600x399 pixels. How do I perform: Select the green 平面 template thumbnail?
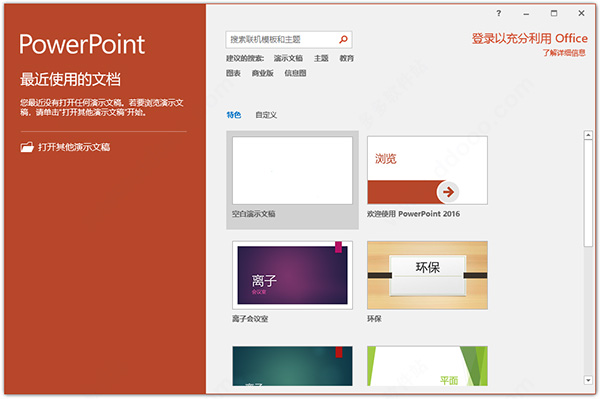tap(427, 366)
